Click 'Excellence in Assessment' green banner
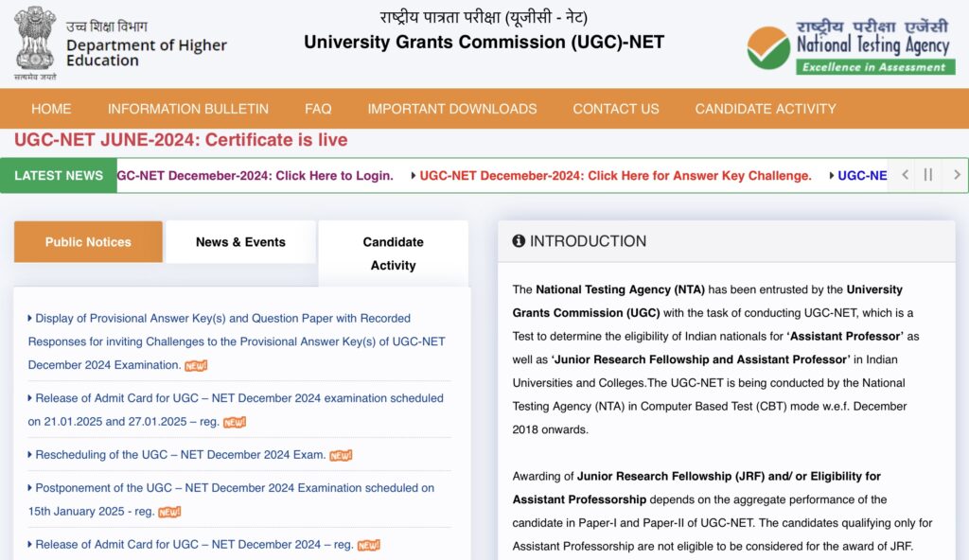 875,67
